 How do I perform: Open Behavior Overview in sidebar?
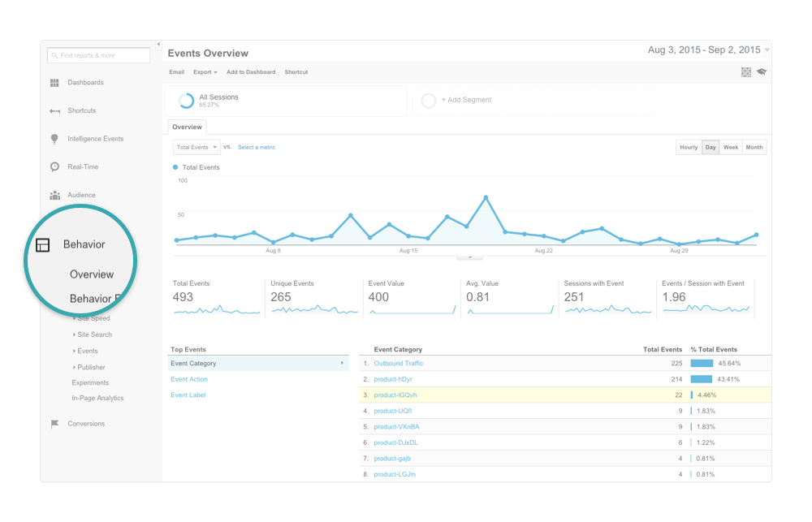(92, 274)
